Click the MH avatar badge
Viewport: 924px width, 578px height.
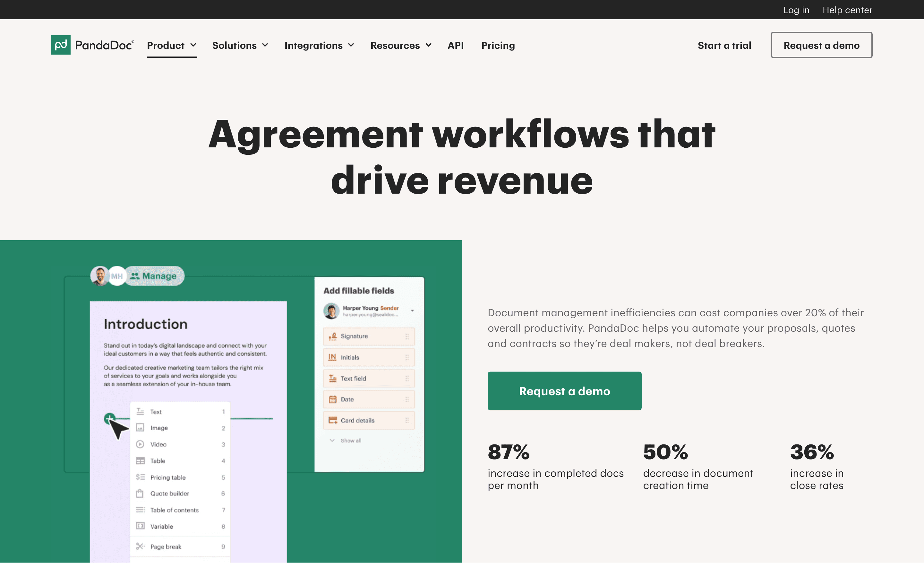117,276
